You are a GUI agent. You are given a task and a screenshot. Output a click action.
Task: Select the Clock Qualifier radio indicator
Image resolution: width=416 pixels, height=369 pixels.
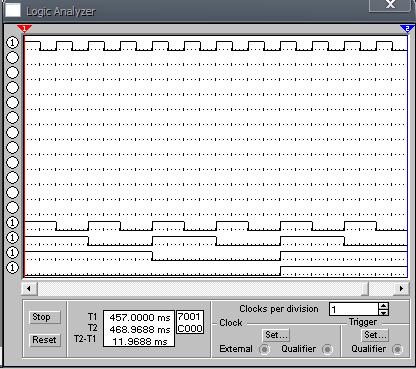(327, 349)
